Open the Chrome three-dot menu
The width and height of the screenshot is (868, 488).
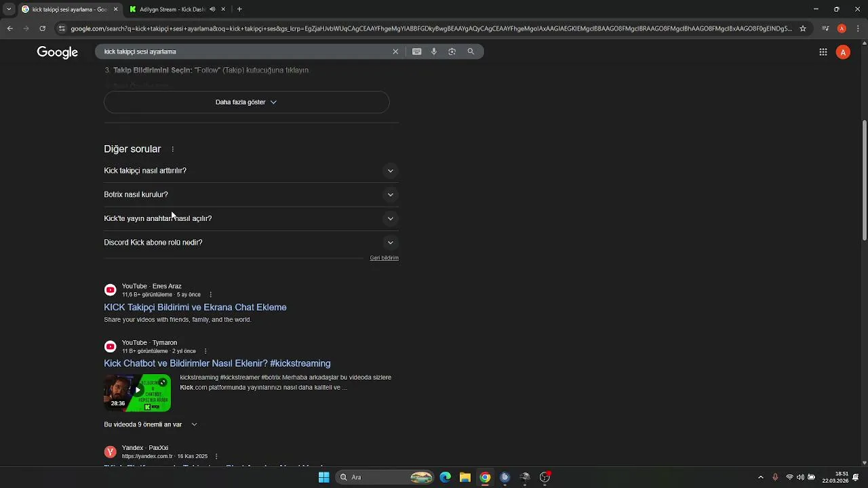pyautogui.click(x=858, y=28)
